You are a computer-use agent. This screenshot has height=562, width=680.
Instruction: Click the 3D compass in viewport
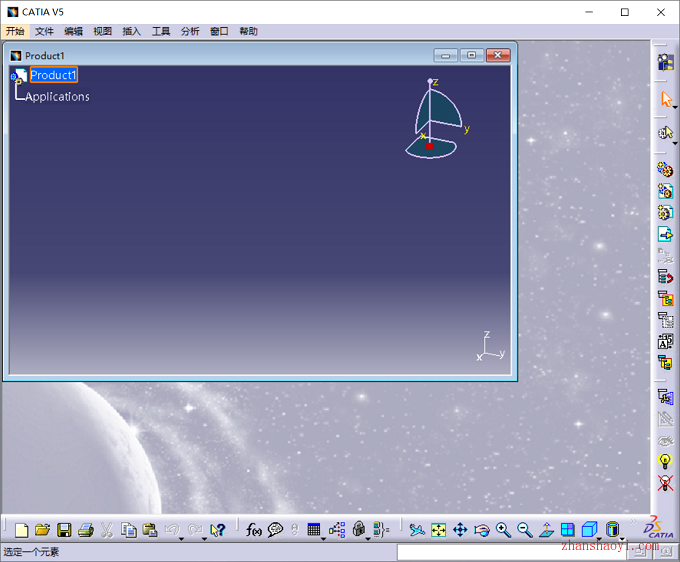(x=436, y=119)
